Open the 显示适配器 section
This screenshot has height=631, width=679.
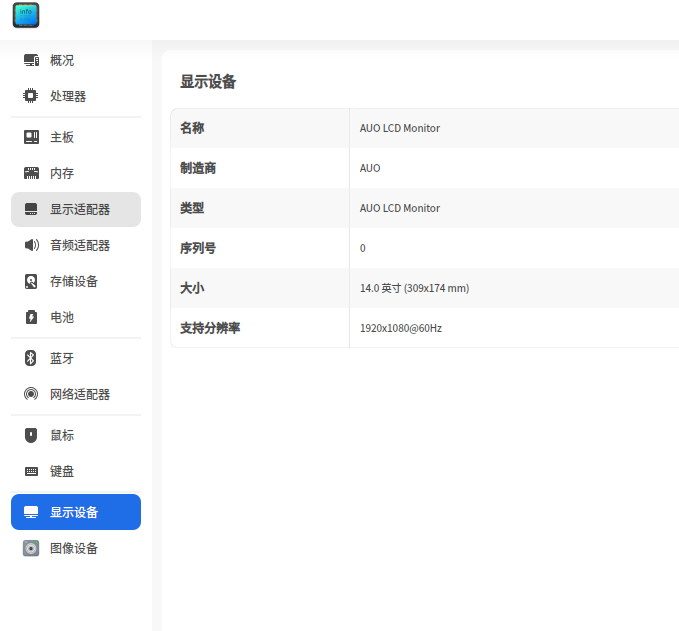76,209
